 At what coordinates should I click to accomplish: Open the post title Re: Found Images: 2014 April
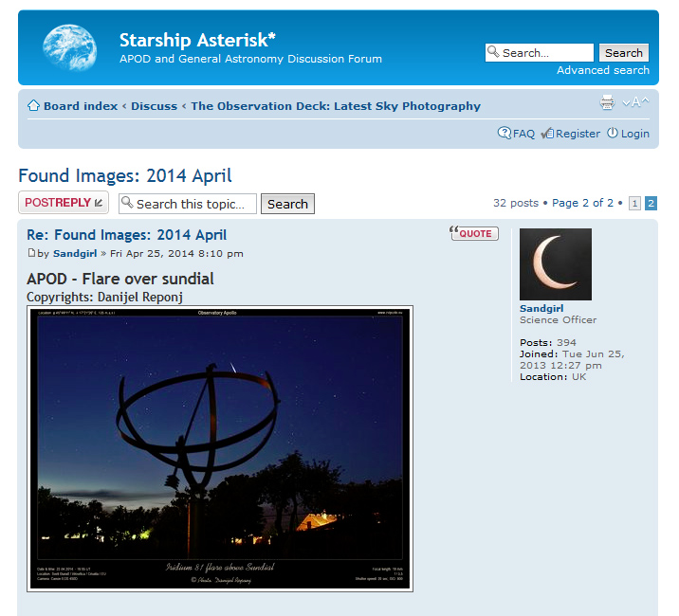126,235
